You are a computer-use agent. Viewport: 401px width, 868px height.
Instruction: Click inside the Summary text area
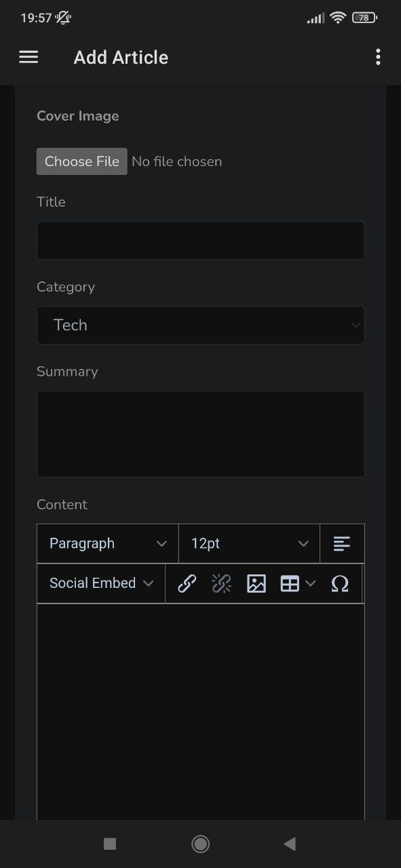pyautogui.click(x=200, y=434)
